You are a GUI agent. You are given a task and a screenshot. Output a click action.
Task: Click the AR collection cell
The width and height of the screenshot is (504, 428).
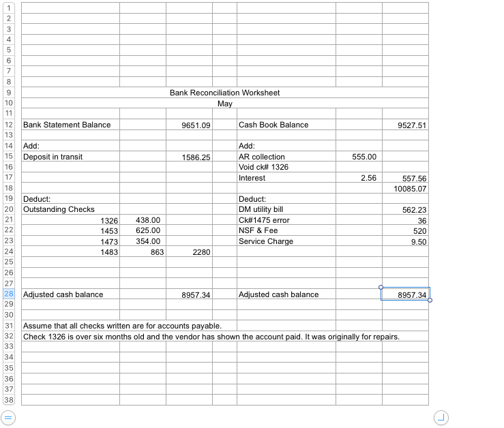point(286,156)
